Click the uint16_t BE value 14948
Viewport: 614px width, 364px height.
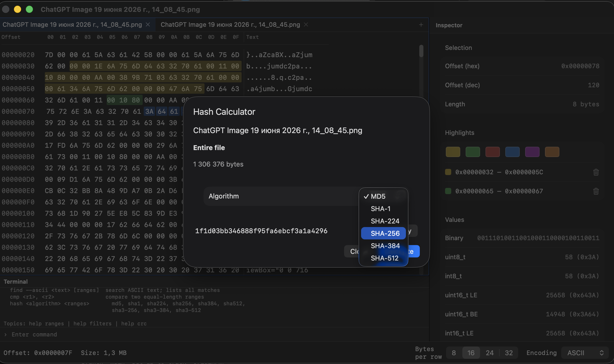click(573, 314)
